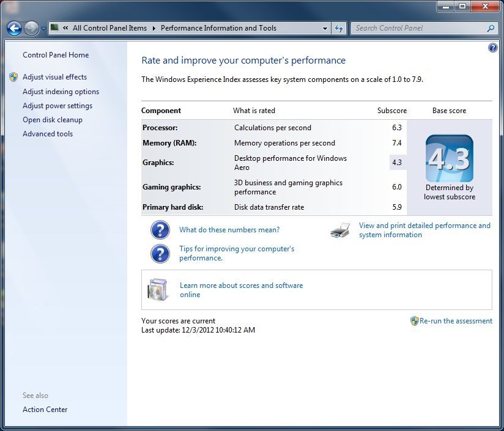
Task: Click the large 4.3 base score badge
Action: [450, 158]
